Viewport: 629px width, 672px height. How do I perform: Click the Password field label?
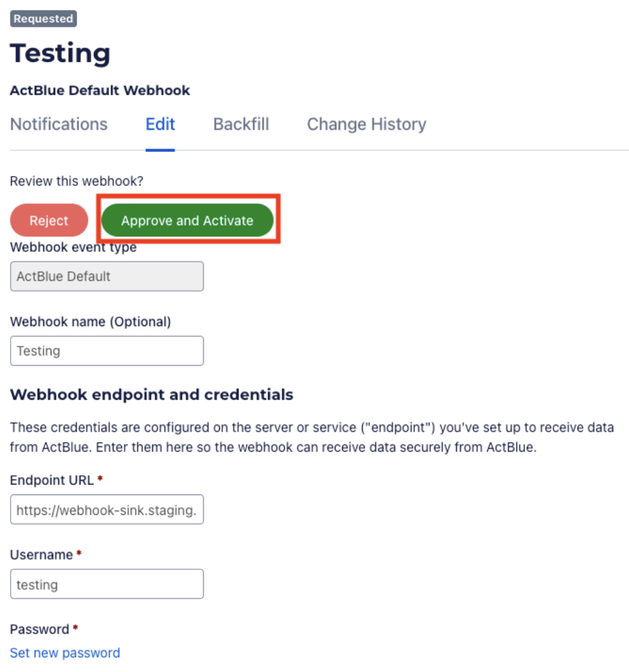(x=40, y=629)
